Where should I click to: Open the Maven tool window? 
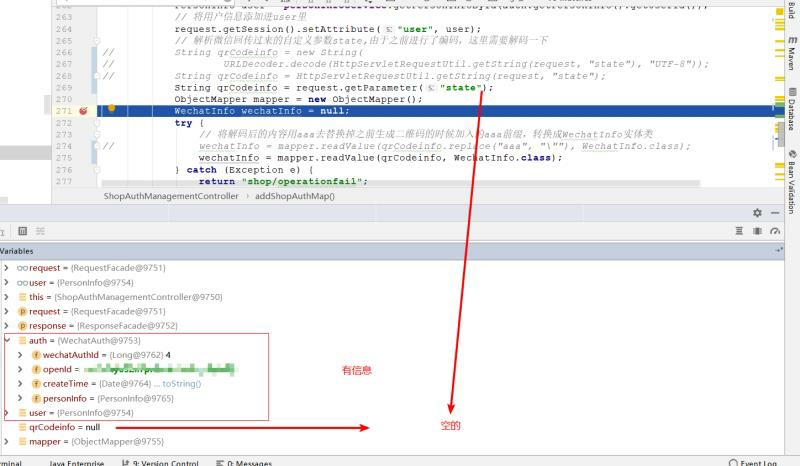tap(791, 53)
